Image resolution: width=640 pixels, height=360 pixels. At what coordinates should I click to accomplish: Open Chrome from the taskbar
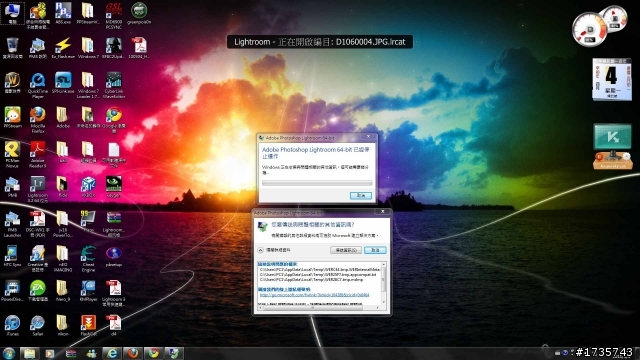tap(153, 353)
